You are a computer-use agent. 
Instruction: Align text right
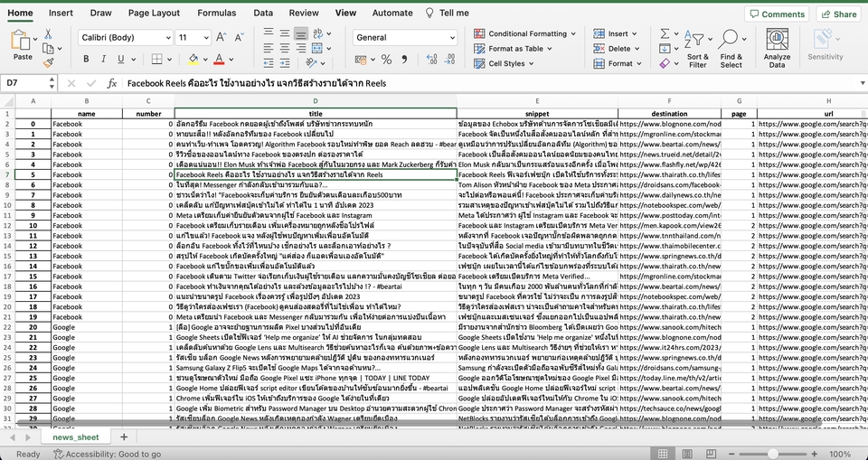pyautogui.click(x=300, y=49)
